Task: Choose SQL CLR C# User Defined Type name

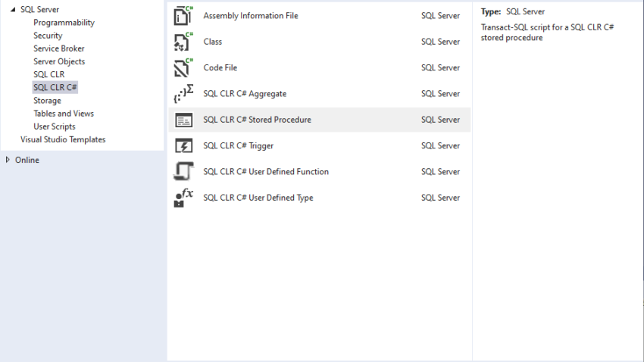Action: tap(258, 198)
